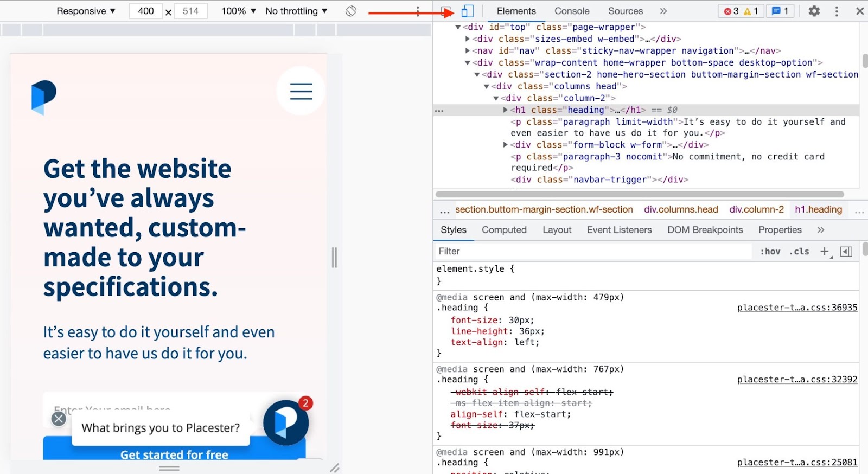Select the Computed tab
This screenshot has width=868, height=474.
[x=504, y=230]
